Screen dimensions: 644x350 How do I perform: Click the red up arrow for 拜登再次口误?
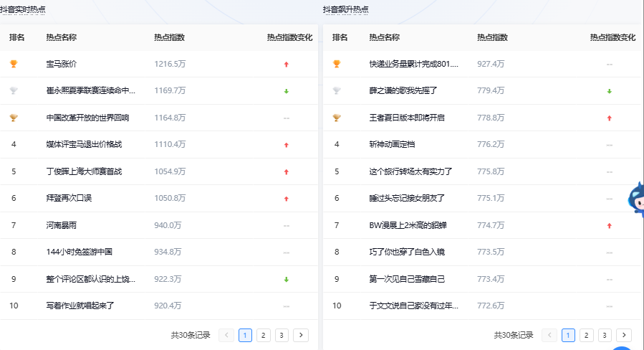pyautogui.click(x=287, y=199)
